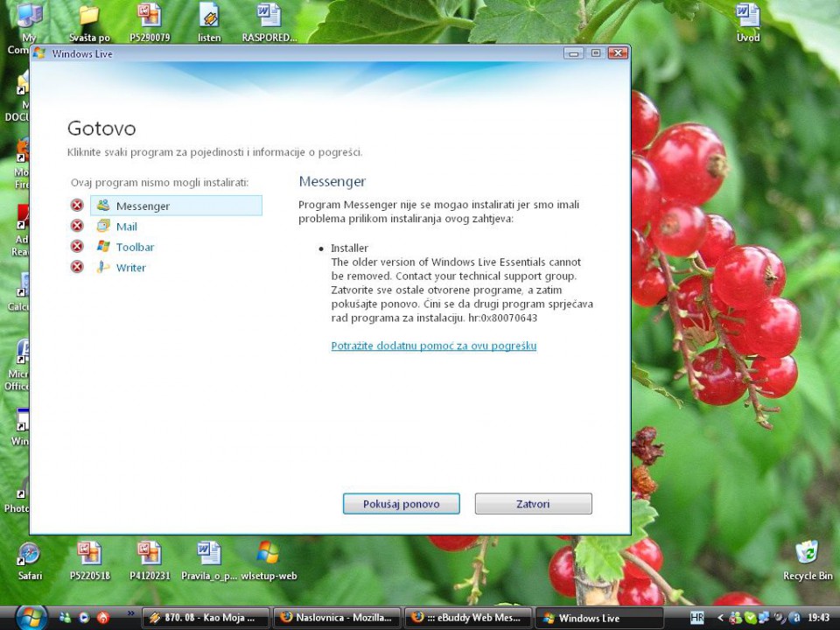Select the P5290079 file on the desktop
This screenshot has height=630, width=840.
[150, 23]
